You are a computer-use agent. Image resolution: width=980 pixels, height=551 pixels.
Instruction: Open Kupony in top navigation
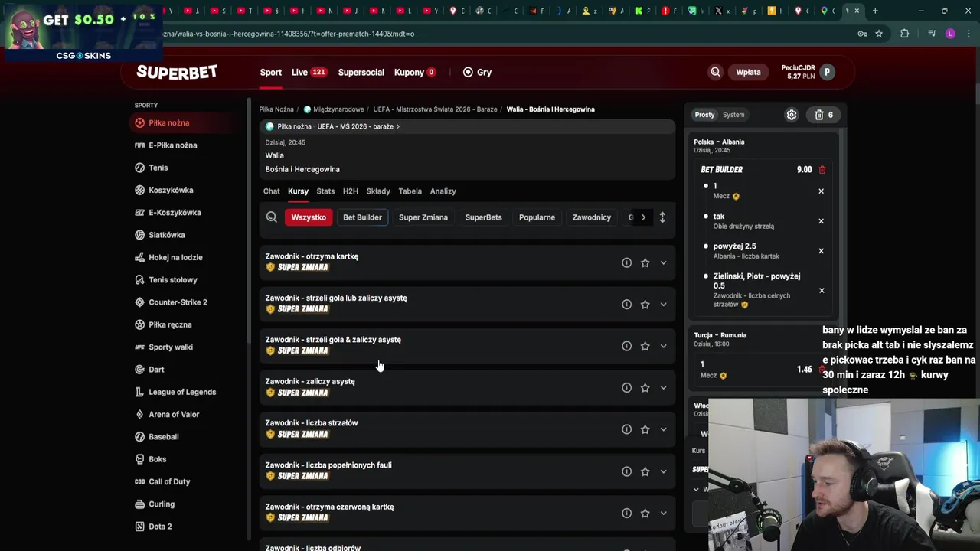(x=414, y=72)
